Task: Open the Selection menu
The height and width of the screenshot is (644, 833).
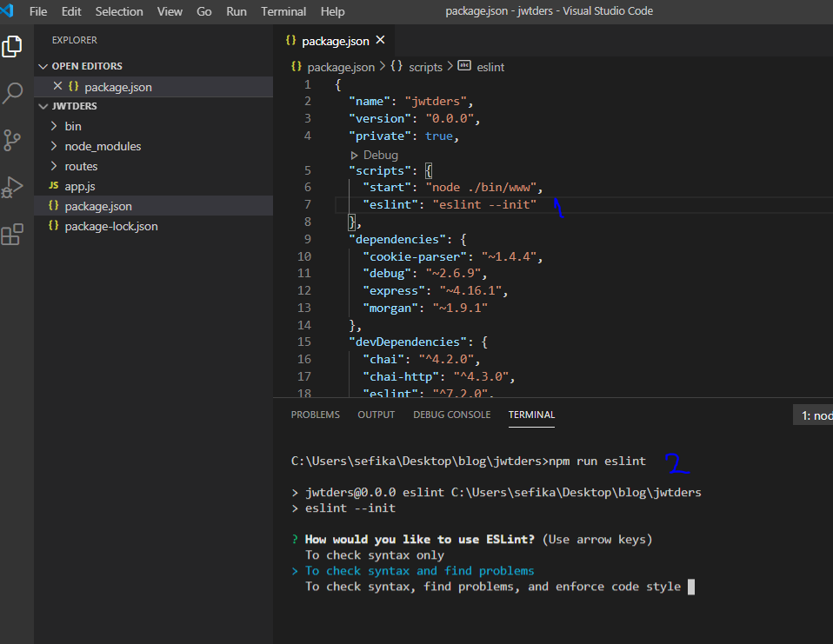Action: [x=119, y=11]
